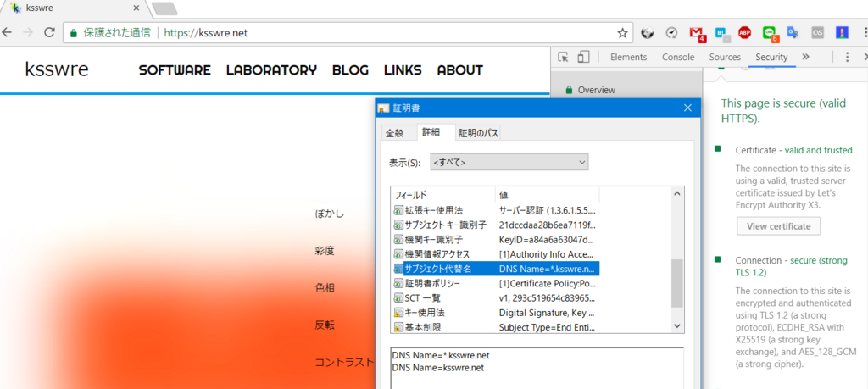Click the bookmark star in address bar
The image size is (868, 389).
coord(622,33)
